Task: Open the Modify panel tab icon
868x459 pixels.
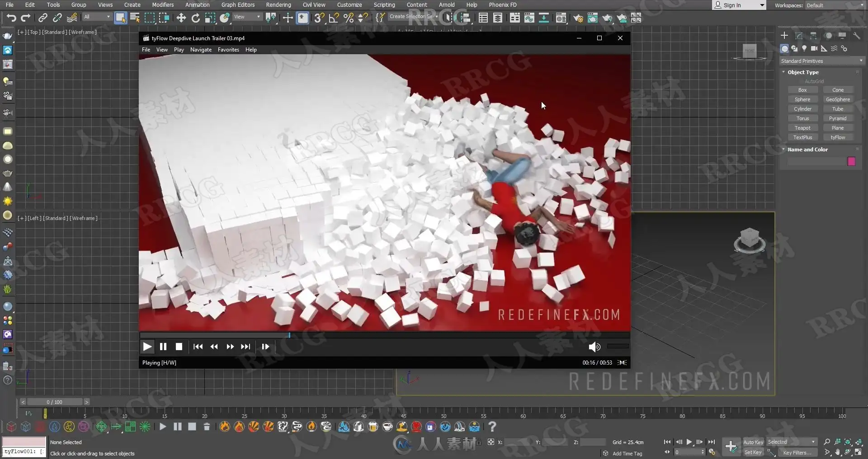Action: click(x=799, y=36)
